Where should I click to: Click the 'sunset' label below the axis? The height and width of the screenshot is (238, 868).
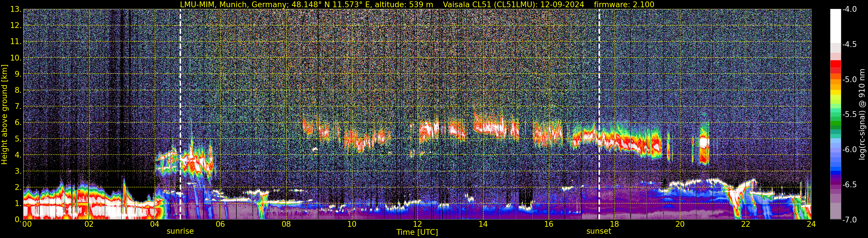(x=599, y=231)
